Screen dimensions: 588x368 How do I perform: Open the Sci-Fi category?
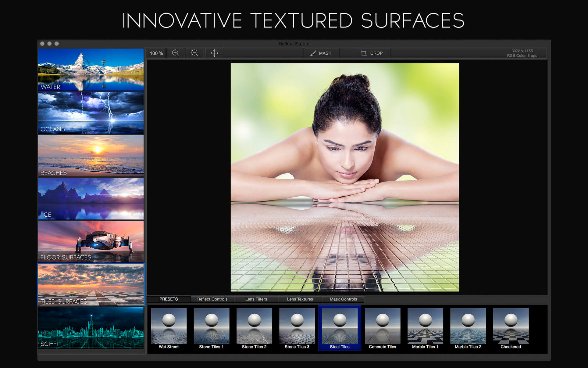(x=91, y=327)
